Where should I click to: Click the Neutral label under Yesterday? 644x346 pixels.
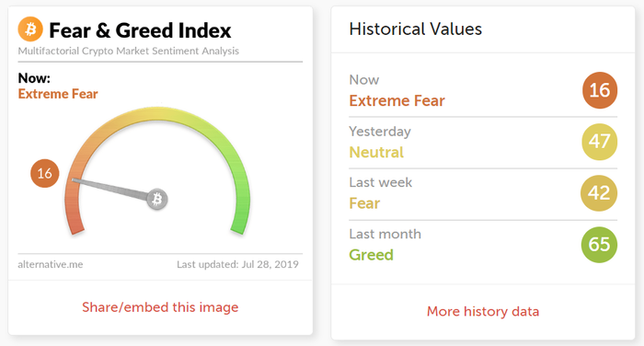pos(376,152)
